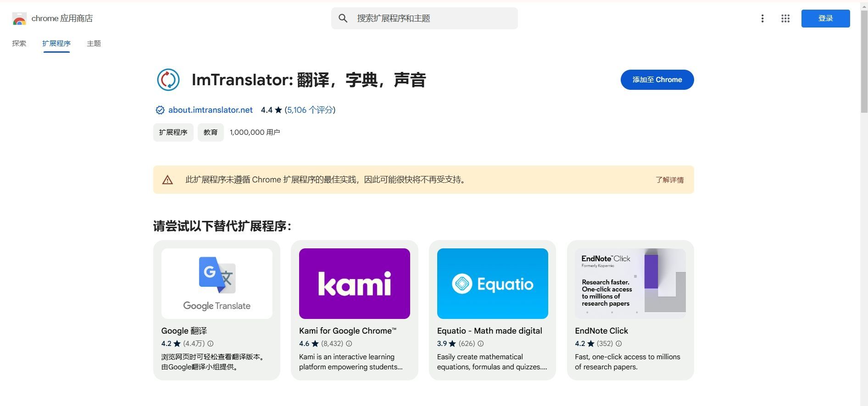This screenshot has width=868, height=406.
Task: Click the info icon beside Equatio rating
Action: 481,344
